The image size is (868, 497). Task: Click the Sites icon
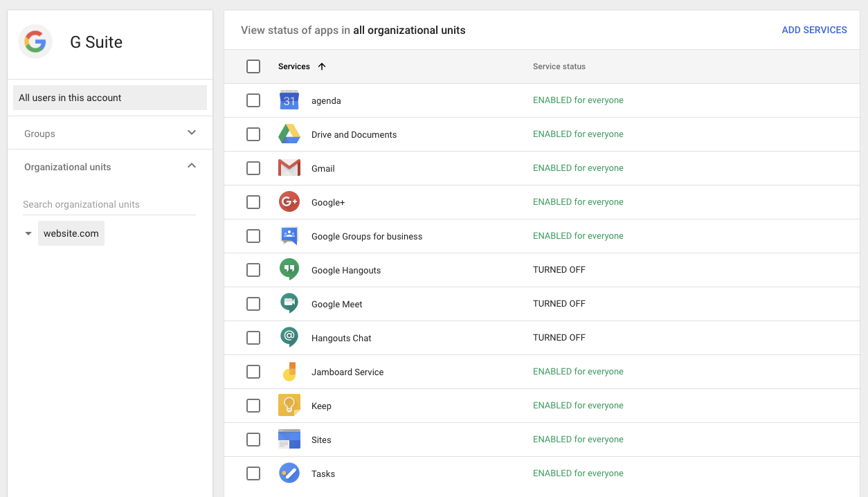click(x=289, y=440)
